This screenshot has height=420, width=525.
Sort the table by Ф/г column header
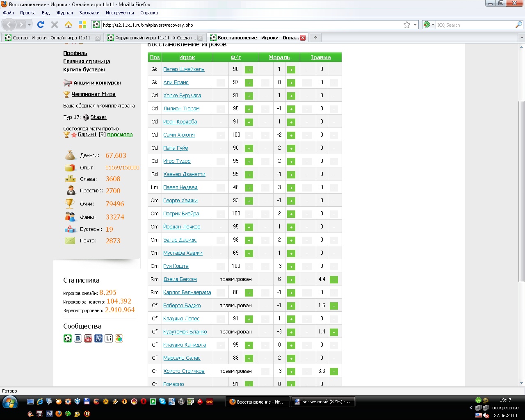coord(236,57)
